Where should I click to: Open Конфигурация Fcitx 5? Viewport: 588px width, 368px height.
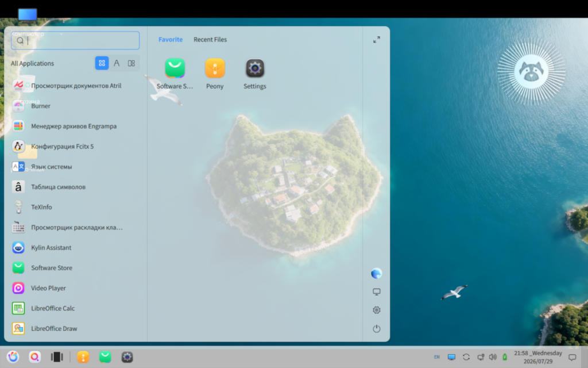click(x=75, y=147)
